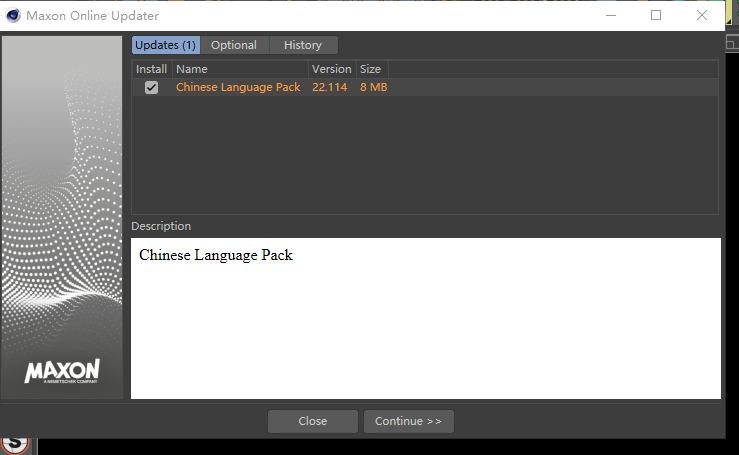Screen dimensions: 739x455
Task: Close the updater with the title bar X
Action: pyautogui.click(x=703, y=15)
